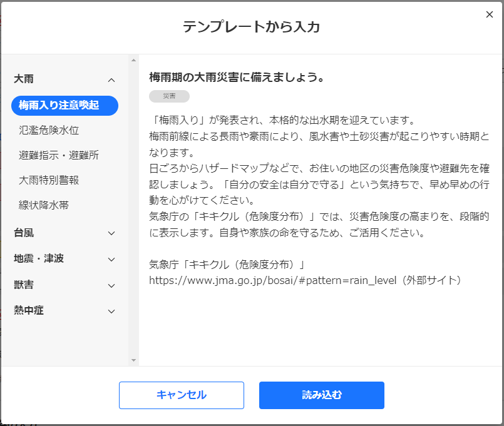Viewport: 504px width, 426px height.
Task: Close the テンプレートから入力 dialog
Action: point(489,14)
